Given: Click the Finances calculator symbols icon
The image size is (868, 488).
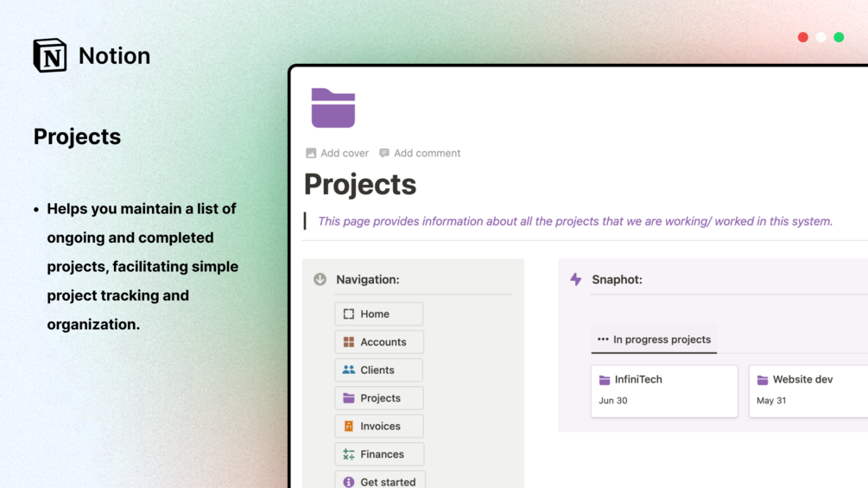Looking at the screenshot, I should click(349, 454).
